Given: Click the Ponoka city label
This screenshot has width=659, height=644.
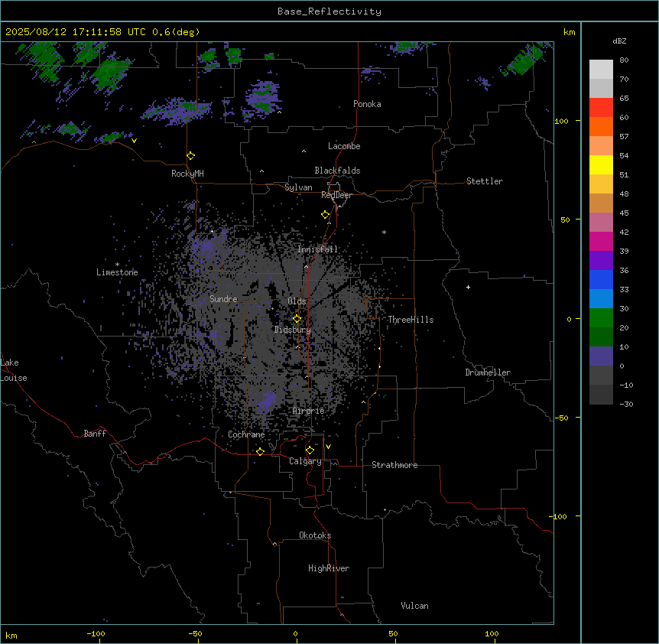Looking at the screenshot, I should (x=367, y=104).
